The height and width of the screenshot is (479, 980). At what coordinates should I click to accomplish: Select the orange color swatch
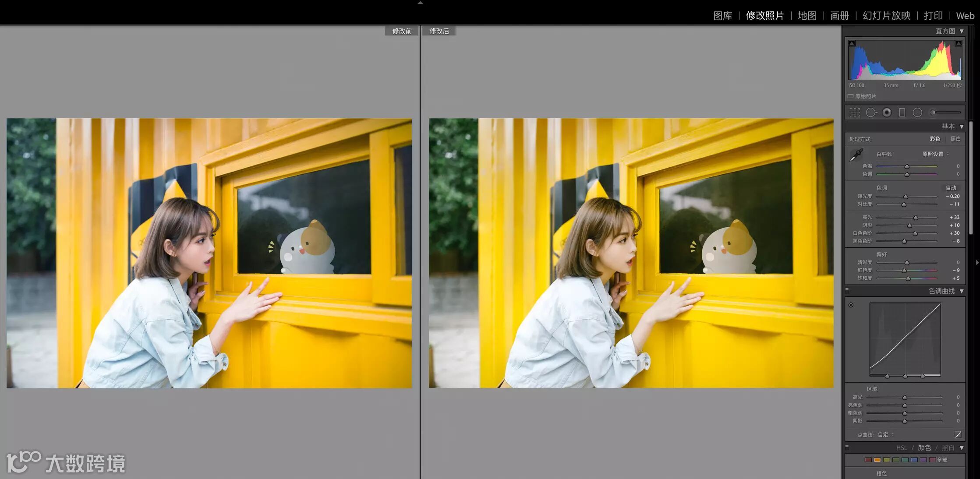(877, 460)
